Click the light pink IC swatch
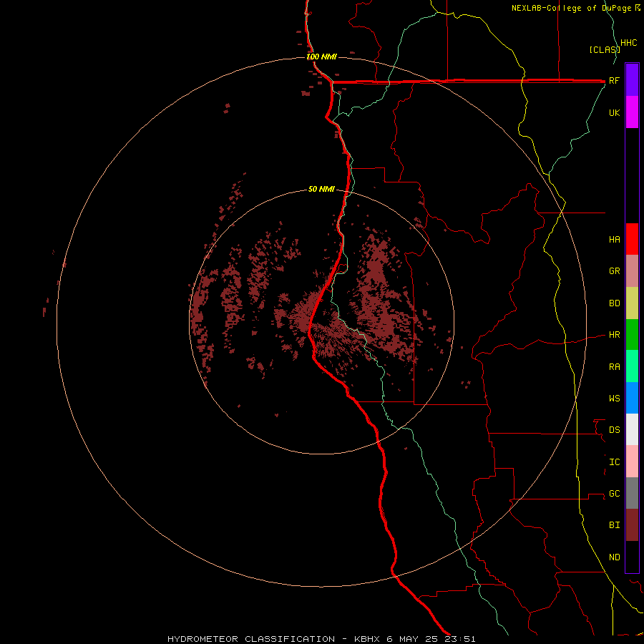The width and height of the screenshot is (644, 644). 632,462
